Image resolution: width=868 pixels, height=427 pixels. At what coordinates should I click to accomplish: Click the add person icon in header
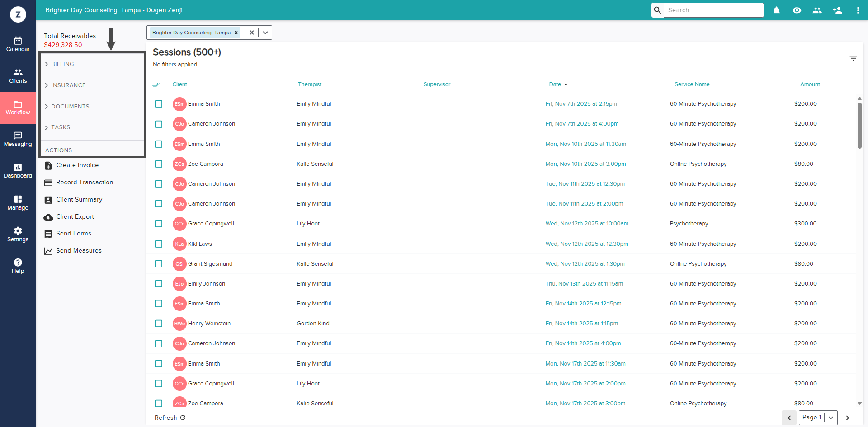coord(838,10)
